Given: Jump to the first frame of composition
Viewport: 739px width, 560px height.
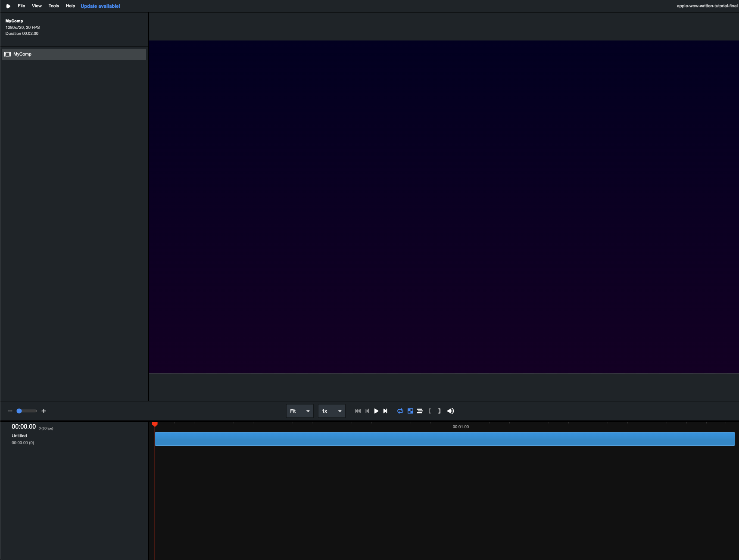Looking at the screenshot, I should click(x=358, y=411).
